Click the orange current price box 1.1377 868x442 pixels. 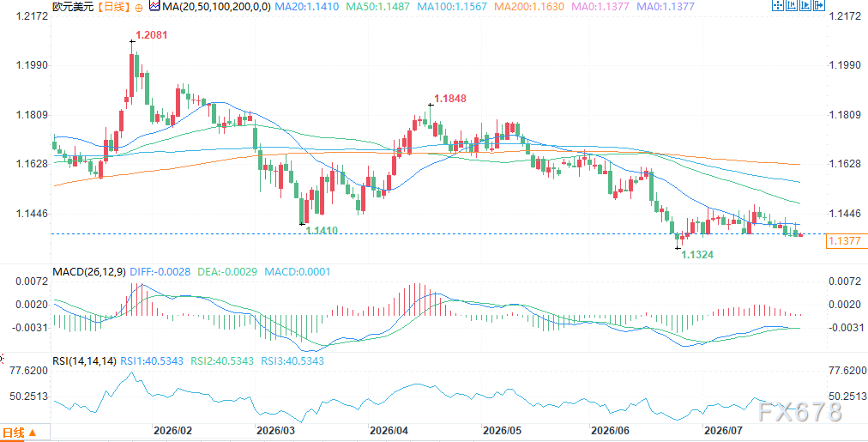click(x=846, y=240)
